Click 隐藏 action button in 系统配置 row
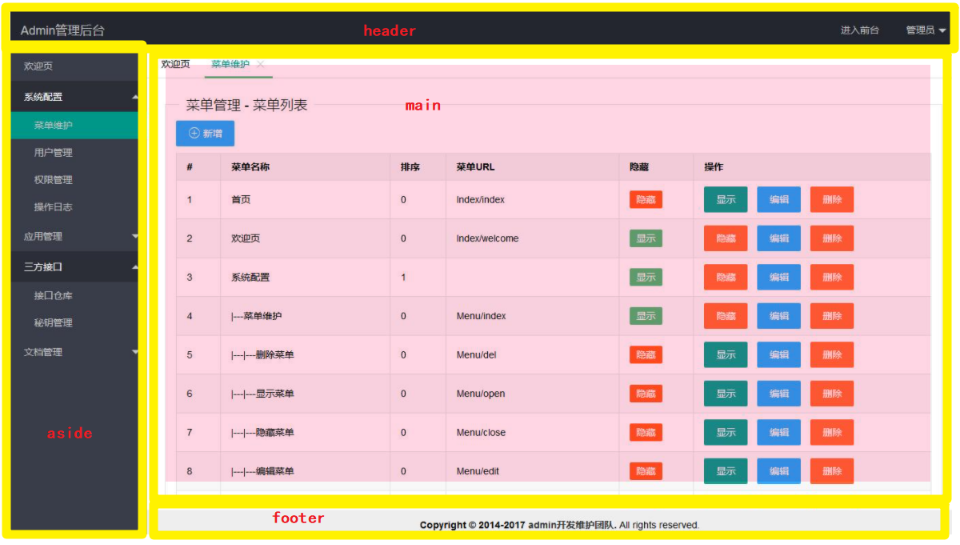Viewport: 960px width, 545px height. [x=726, y=277]
